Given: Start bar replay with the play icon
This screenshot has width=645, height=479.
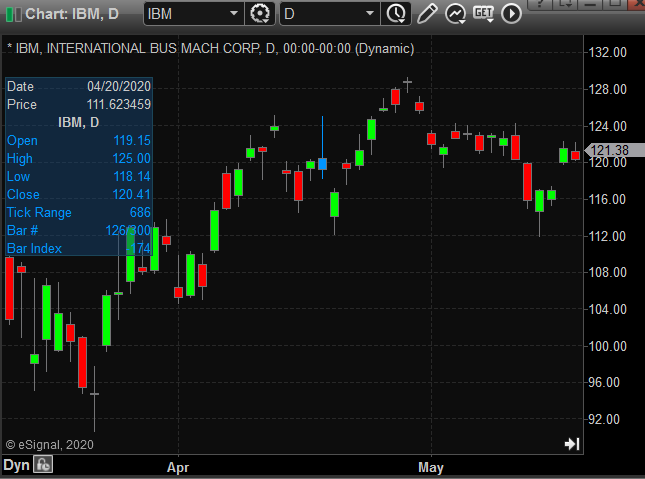Looking at the screenshot, I should [511, 14].
